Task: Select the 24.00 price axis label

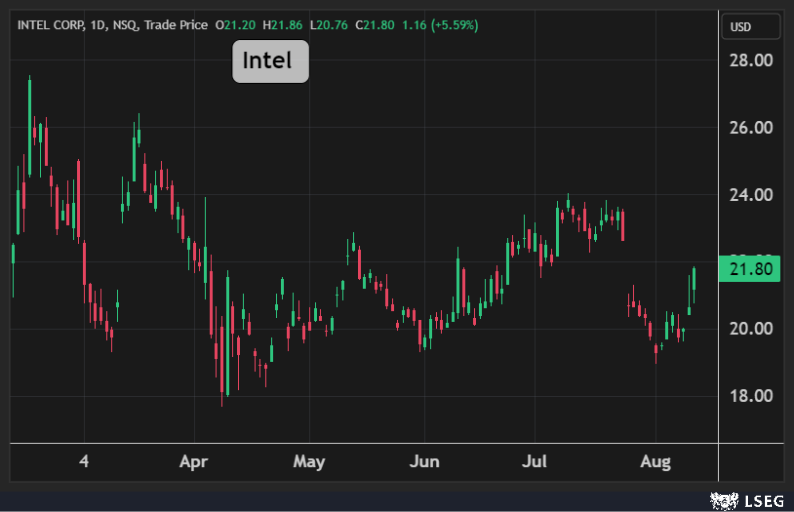Action: [749, 195]
